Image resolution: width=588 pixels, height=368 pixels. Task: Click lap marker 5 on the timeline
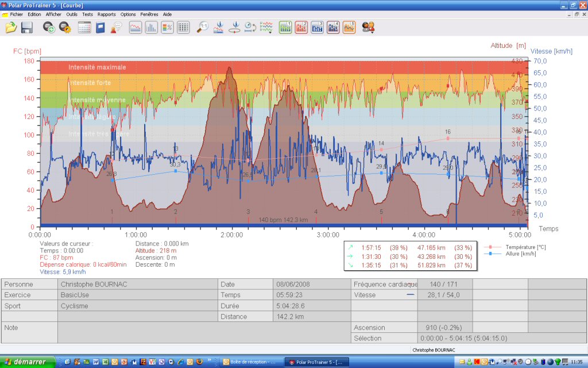tap(381, 212)
